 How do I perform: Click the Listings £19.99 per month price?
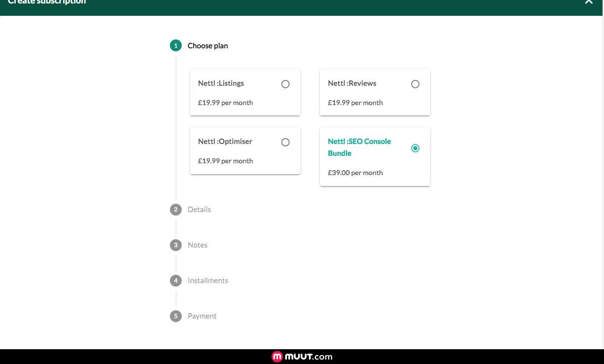point(225,103)
